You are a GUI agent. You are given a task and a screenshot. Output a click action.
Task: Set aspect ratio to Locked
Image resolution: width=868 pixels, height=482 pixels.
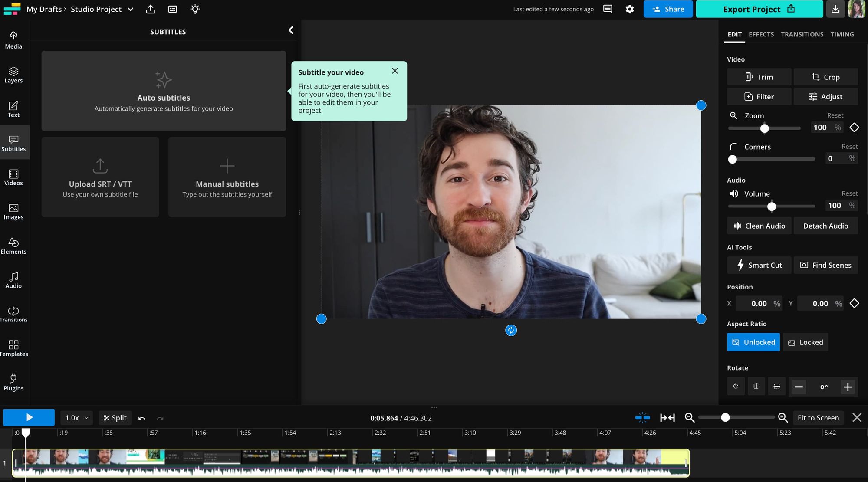coord(806,342)
